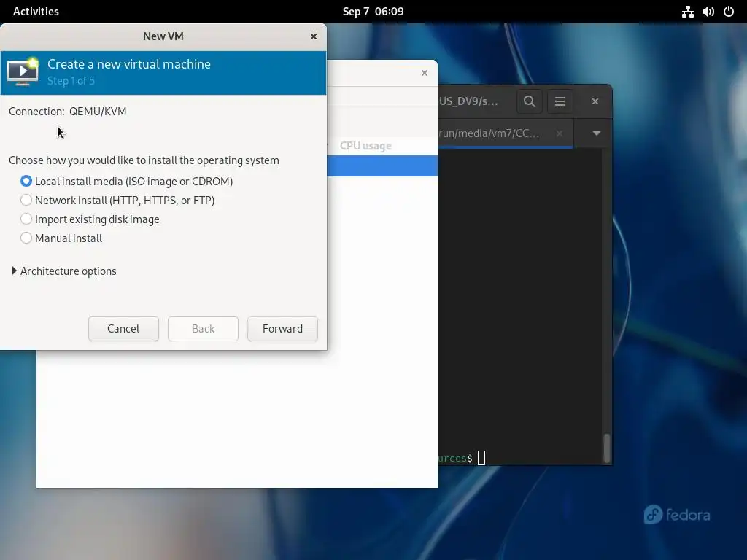Expand Architecture options section
Viewport: 747px width, 560px height.
point(64,271)
